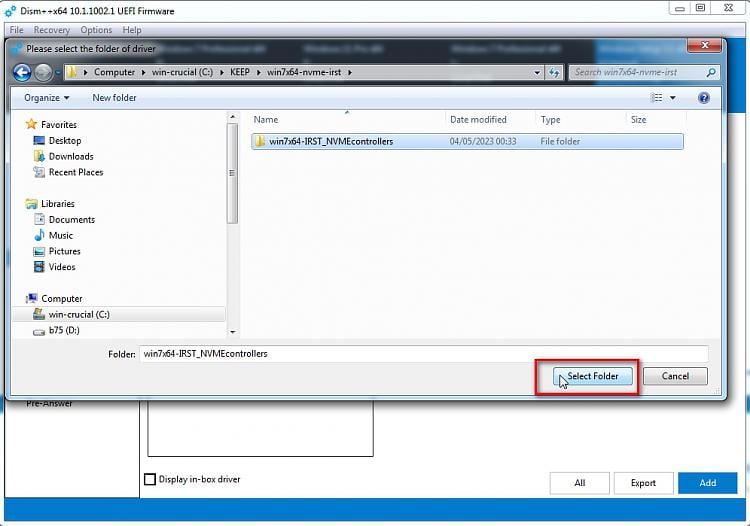Open the view options dropdown arrow
750x526 pixels.
click(x=673, y=98)
